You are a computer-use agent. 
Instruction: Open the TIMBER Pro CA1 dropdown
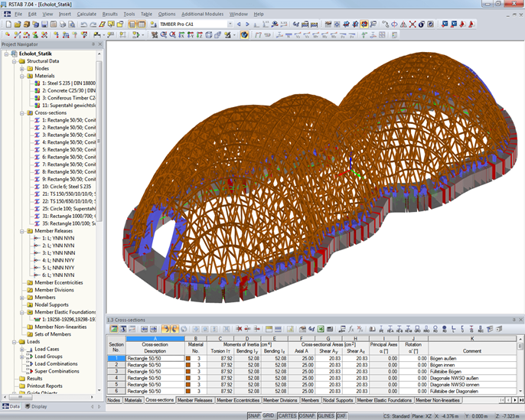[x=229, y=24]
